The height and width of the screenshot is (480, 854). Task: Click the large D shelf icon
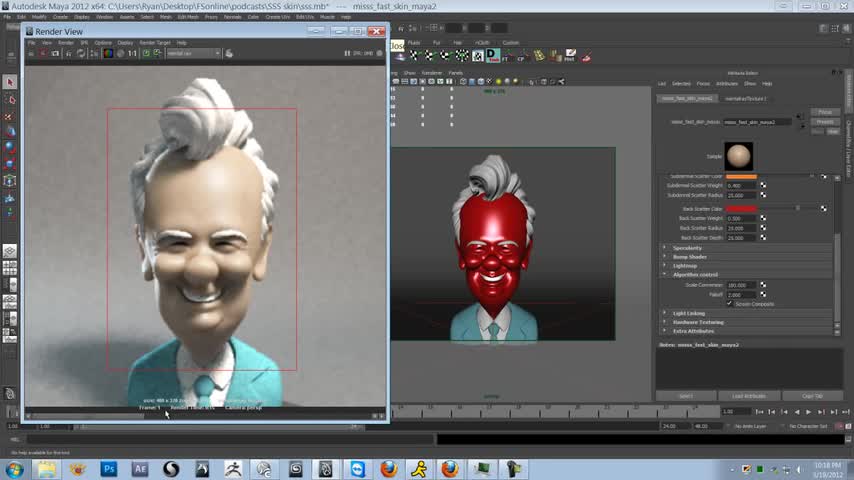coord(492,55)
